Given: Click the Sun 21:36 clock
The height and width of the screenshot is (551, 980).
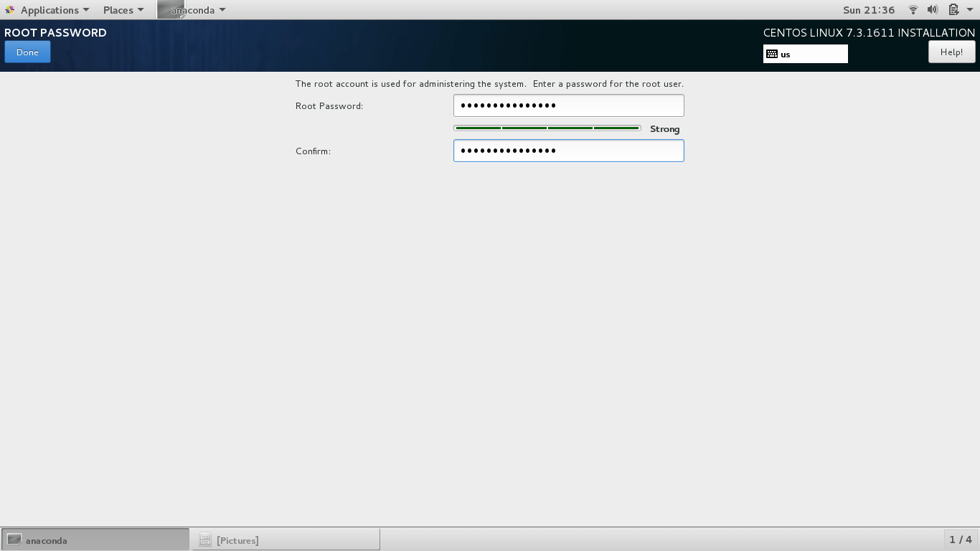Looking at the screenshot, I should pos(869,10).
